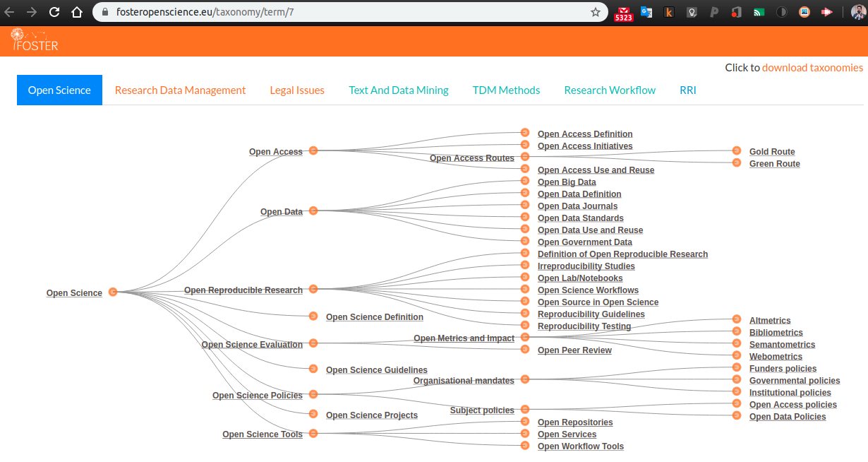868x462 pixels.
Task: Open the Gold Route term
Action: [x=771, y=152]
